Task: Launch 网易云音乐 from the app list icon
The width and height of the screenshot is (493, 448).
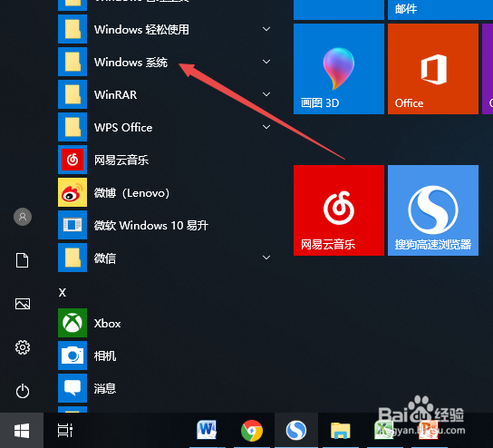Action: (72, 160)
